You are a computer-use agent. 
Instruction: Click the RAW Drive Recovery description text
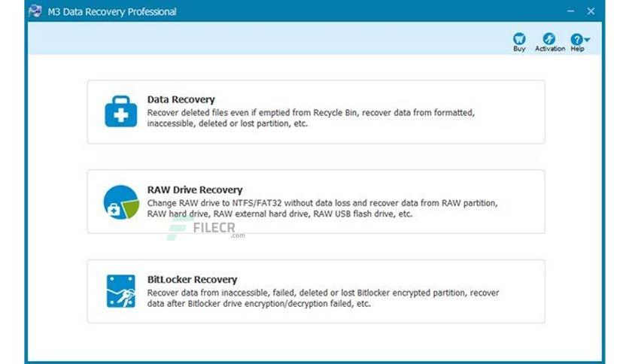tap(323, 208)
